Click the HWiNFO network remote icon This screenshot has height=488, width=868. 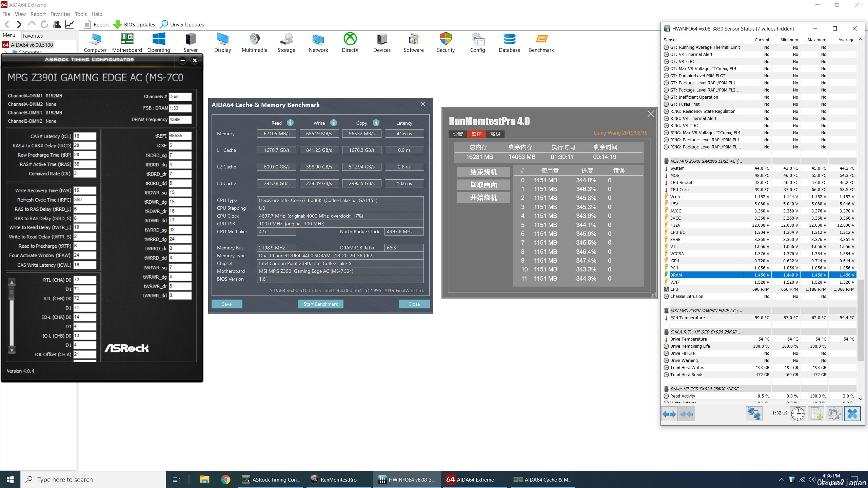pos(754,414)
